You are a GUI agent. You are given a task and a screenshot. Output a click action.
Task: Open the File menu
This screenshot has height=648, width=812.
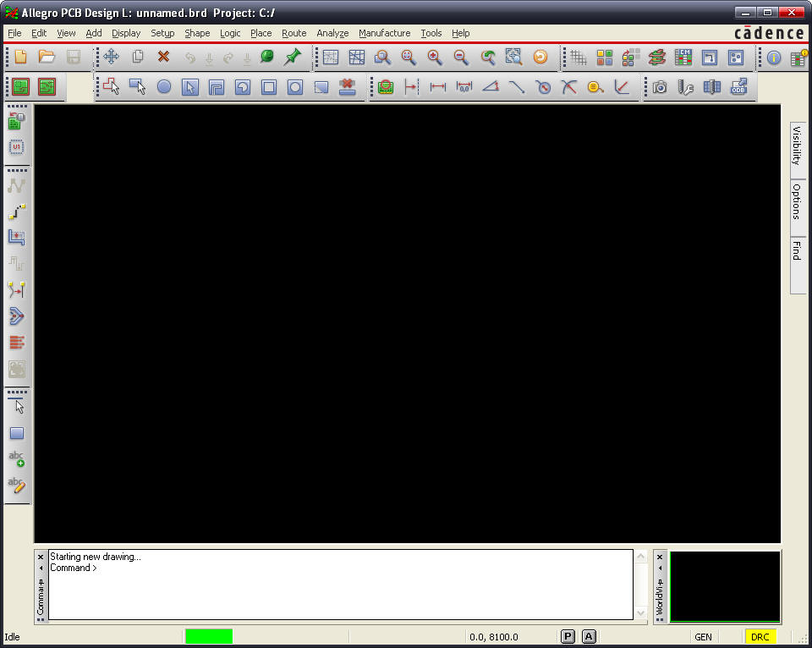tap(14, 33)
